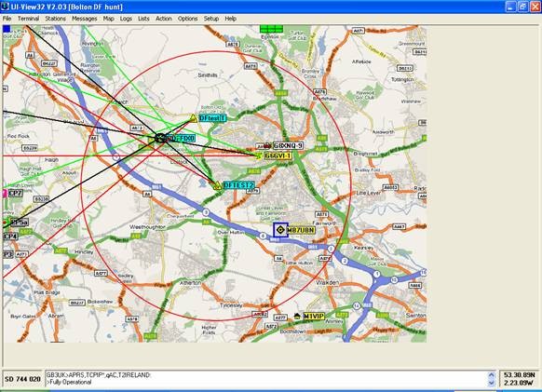This screenshot has width=542, height=392.
Task: Click Atherton on the map
Action: click(190, 283)
